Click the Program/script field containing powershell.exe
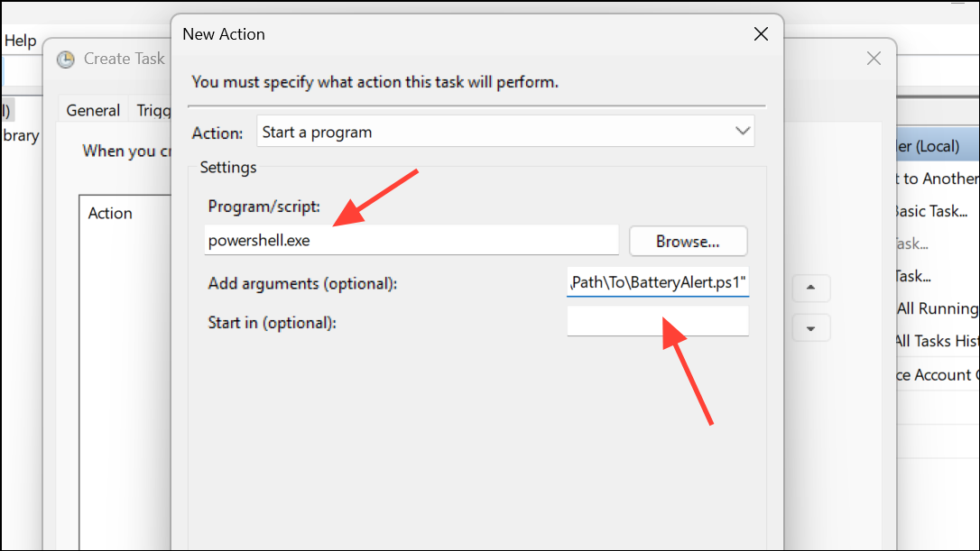The height and width of the screenshot is (551, 980). pyautogui.click(x=411, y=241)
